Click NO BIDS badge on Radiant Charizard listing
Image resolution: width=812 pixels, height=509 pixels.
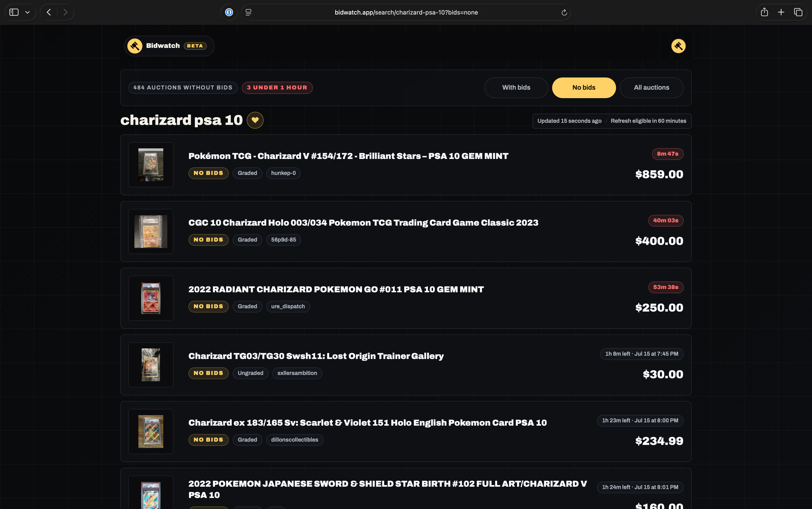coord(208,306)
